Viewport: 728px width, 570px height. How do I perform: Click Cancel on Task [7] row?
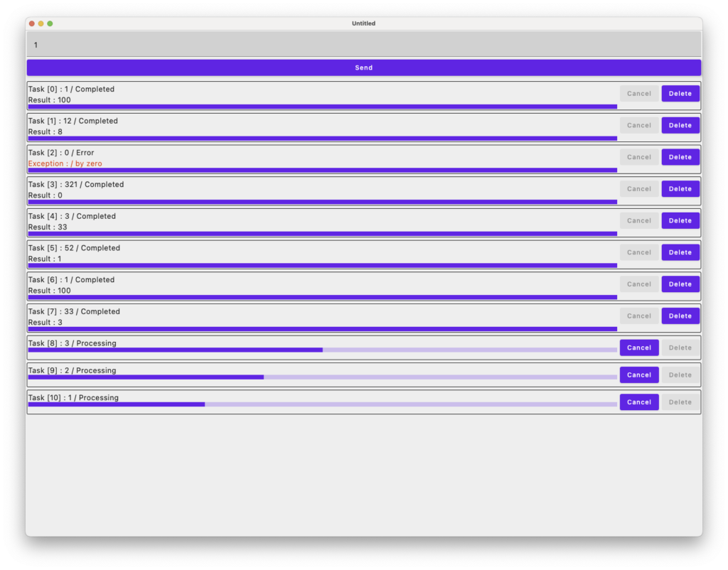click(639, 316)
